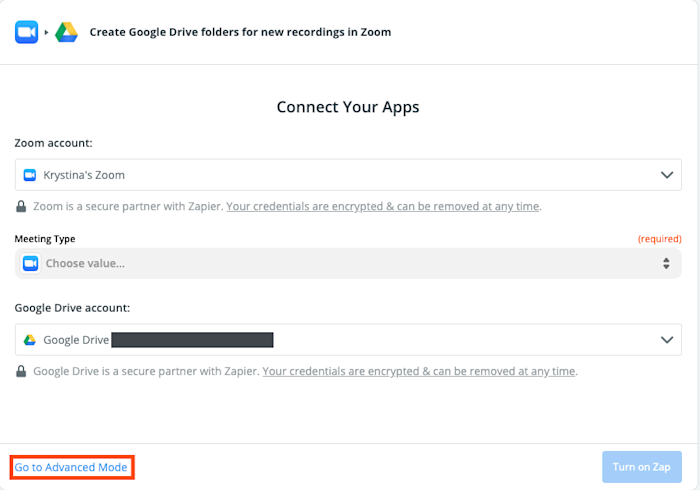The image size is (700, 490).
Task: Click the lock icon beside Zoom security note
Action: 21,206
